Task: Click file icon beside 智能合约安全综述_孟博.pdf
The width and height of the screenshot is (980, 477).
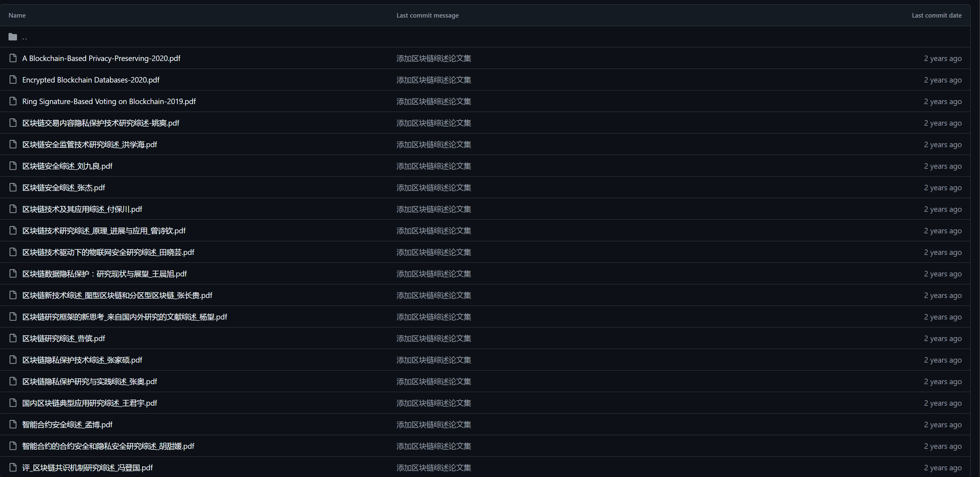Action: pyautogui.click(x=13, y=425)
